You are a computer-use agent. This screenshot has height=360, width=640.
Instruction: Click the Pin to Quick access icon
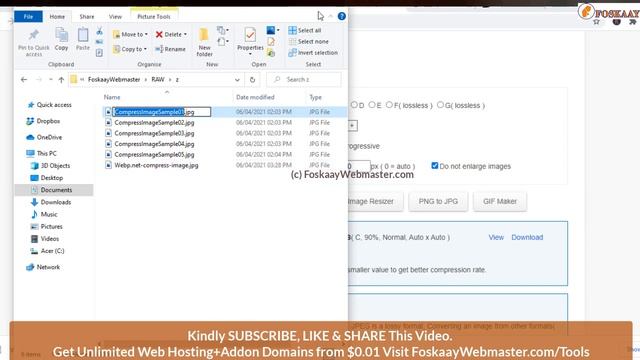34,35
